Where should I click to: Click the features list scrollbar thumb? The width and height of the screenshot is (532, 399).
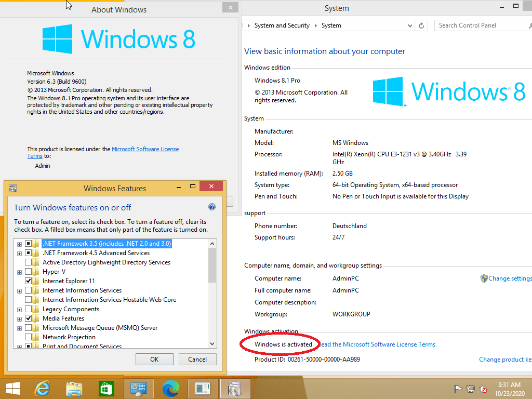coord(212,265)
